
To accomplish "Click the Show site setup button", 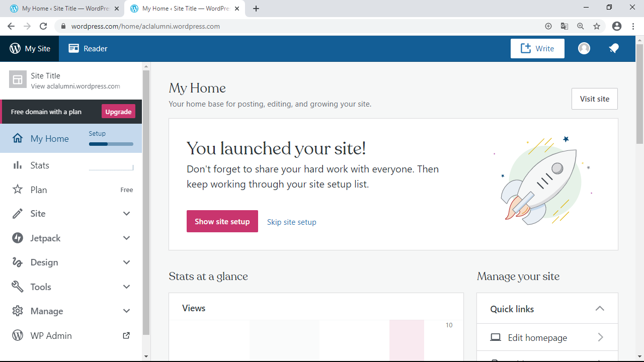I will coord(222,221).
